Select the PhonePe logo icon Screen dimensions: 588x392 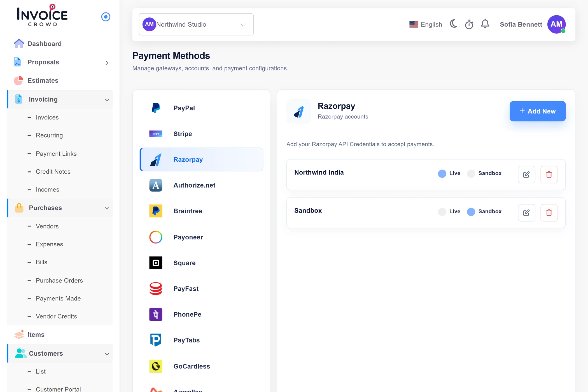[156, 314]
